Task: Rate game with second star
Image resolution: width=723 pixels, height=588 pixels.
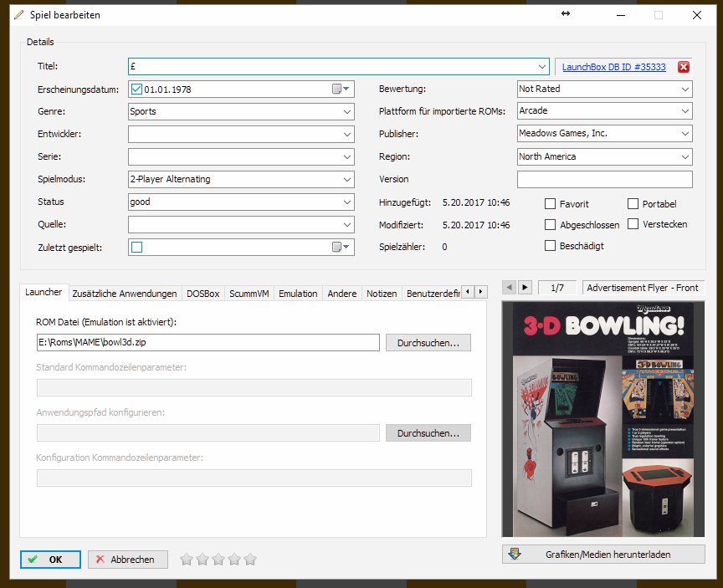Action: click(203, 560)
